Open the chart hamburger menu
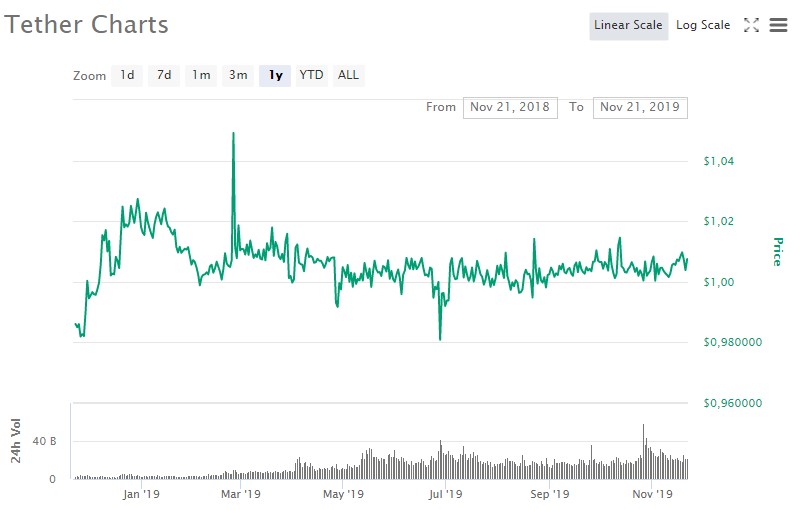This screenshot has height=510, width=794. click(x=778, y=25)
